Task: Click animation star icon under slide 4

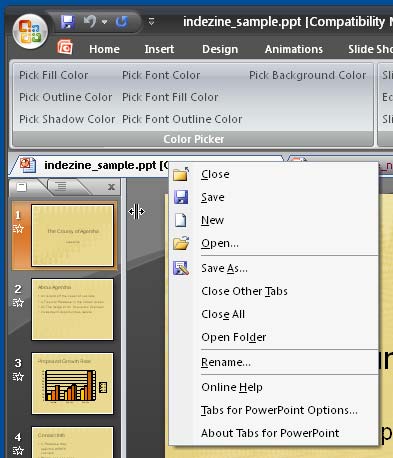Action: point(18,451)
